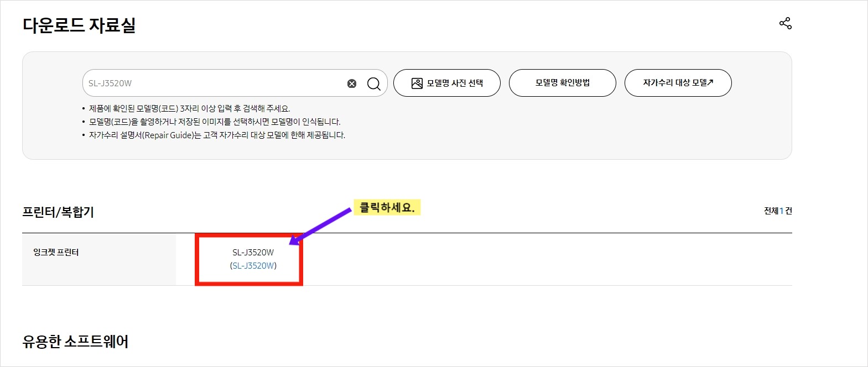Screen dimensions: 868x367
Task: Click the 유용한 소프트웨어 heading
Action: (x=75, y=342)
